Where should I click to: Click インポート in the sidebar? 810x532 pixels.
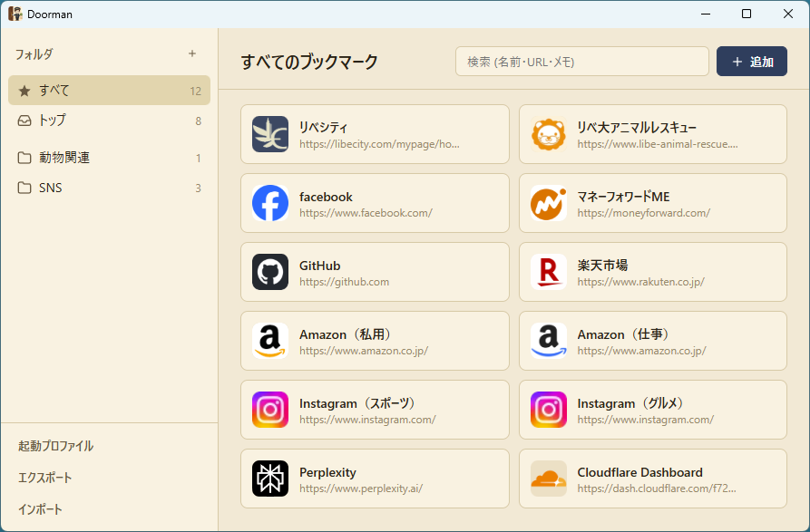click(40, 509)
